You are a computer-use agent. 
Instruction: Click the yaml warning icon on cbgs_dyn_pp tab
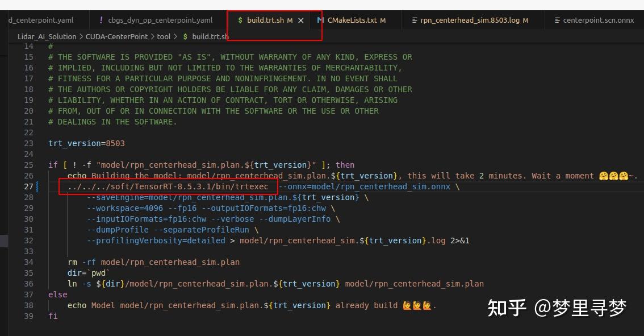click(101, 20)
